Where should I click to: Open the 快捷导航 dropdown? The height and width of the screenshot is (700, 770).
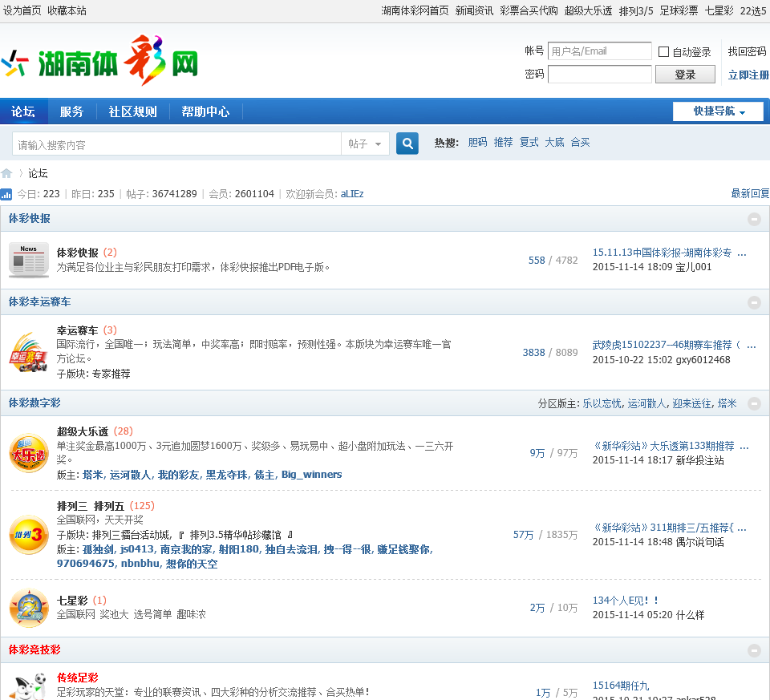pos(718,111)
